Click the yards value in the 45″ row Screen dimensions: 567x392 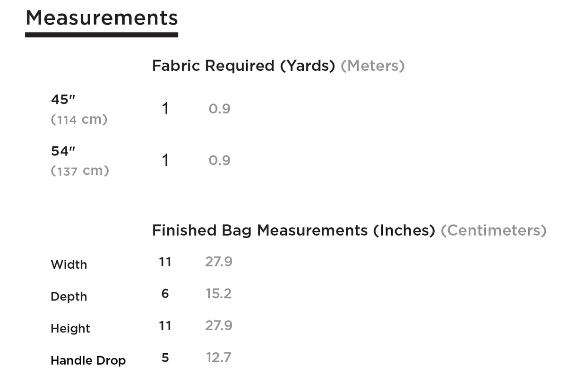coord(165,109)
